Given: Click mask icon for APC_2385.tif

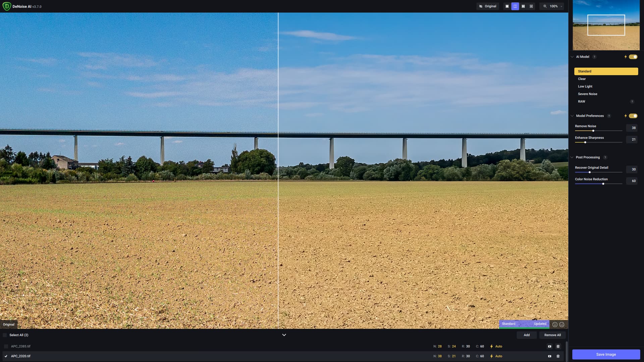Looking at the screenshot, I should coord(549,346).
